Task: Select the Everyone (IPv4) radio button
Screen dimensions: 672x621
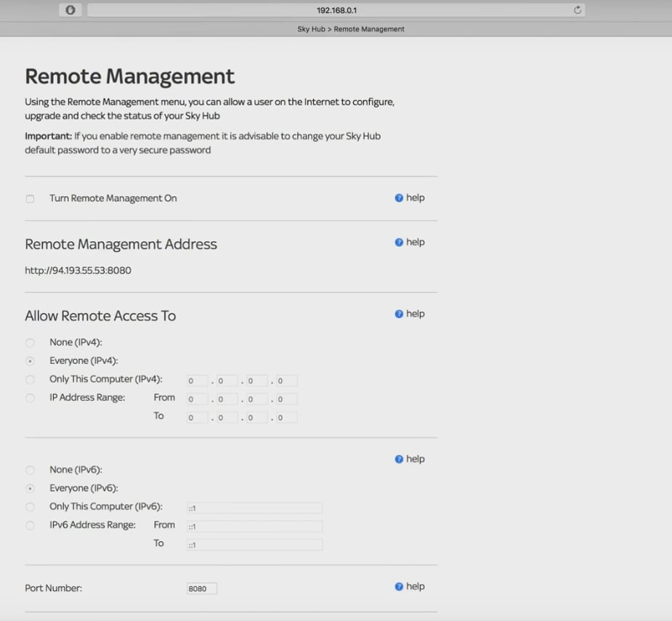Action: [x=30, y=361]
